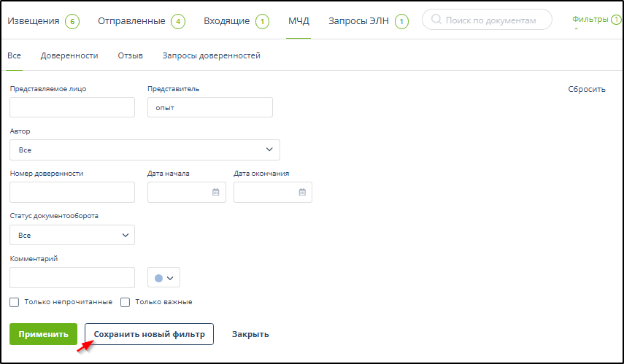The height and width of the screenshot is (364, 624).
Task: Check the Только важные option
Action: tap(125, 302)
